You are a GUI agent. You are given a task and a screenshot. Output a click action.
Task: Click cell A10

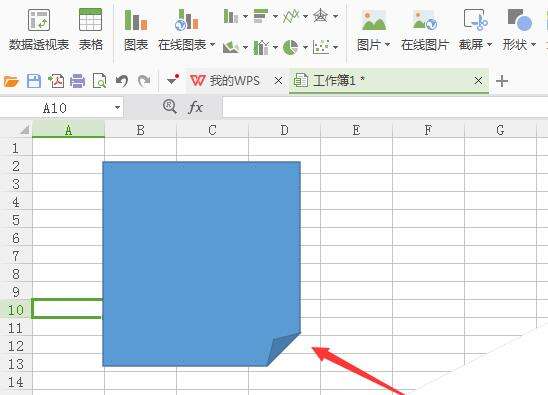coord(67,309)
